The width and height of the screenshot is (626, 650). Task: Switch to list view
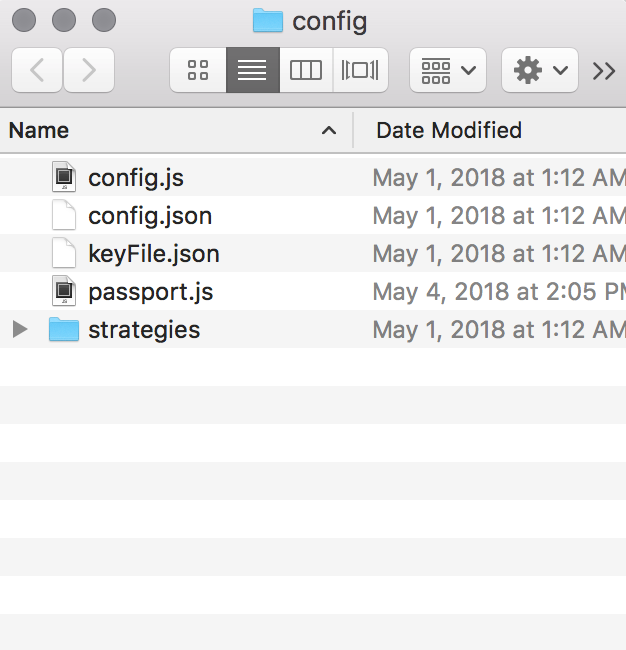coord(252,70)
